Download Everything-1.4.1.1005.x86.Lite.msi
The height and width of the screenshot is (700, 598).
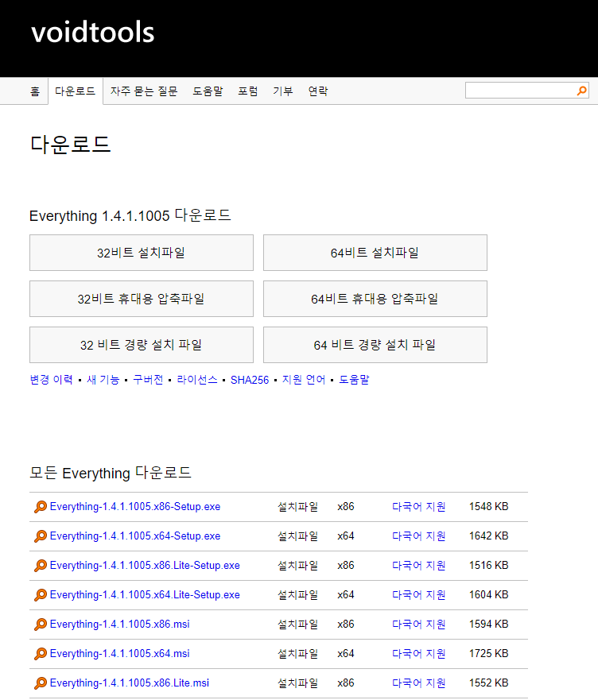click(x=130, y=683)
